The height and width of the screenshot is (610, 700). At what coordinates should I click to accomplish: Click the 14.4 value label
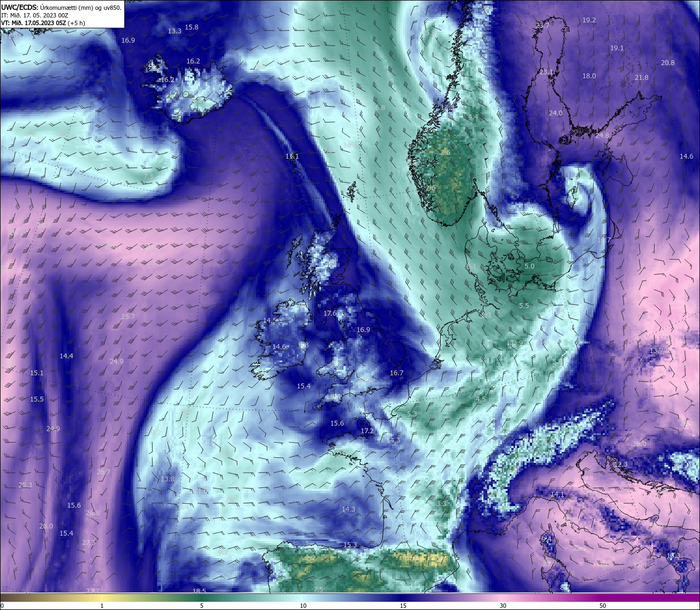click(x=66, y=356)
